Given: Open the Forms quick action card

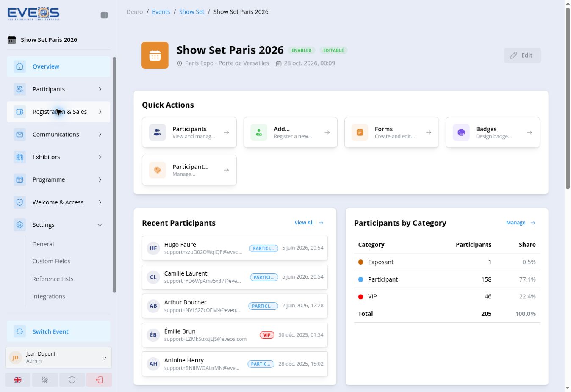Looking at the screenshot, I should pos(392,133).
